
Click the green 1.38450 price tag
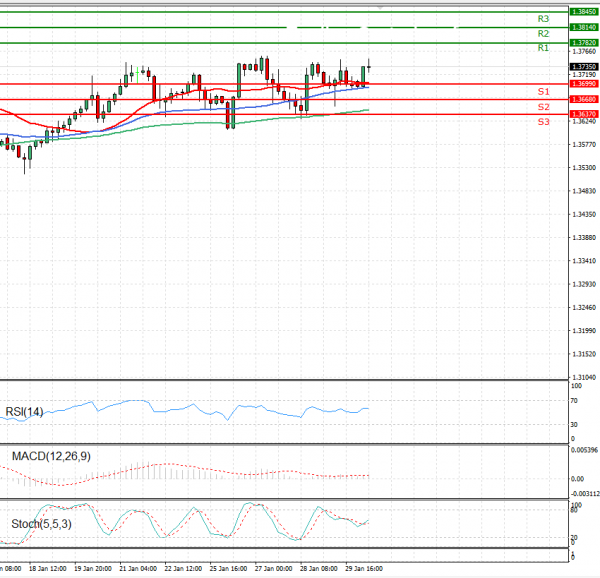click(x=583, y=11)
